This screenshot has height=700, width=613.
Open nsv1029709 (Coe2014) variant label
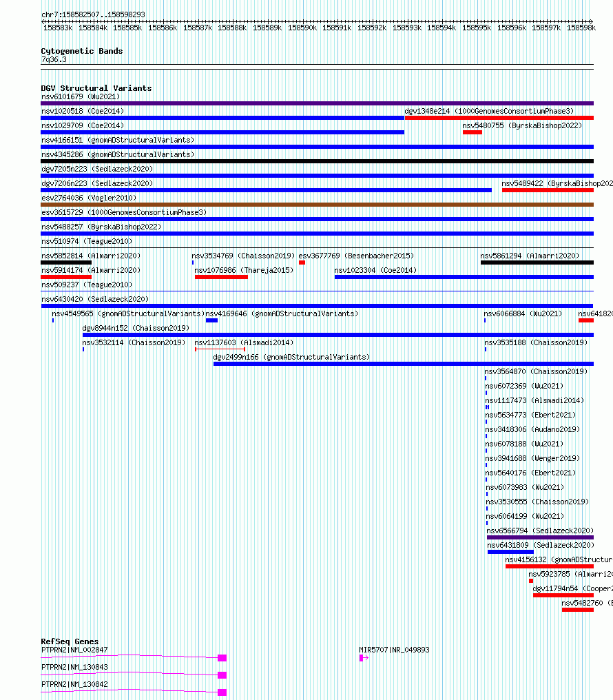coord(83,126)
